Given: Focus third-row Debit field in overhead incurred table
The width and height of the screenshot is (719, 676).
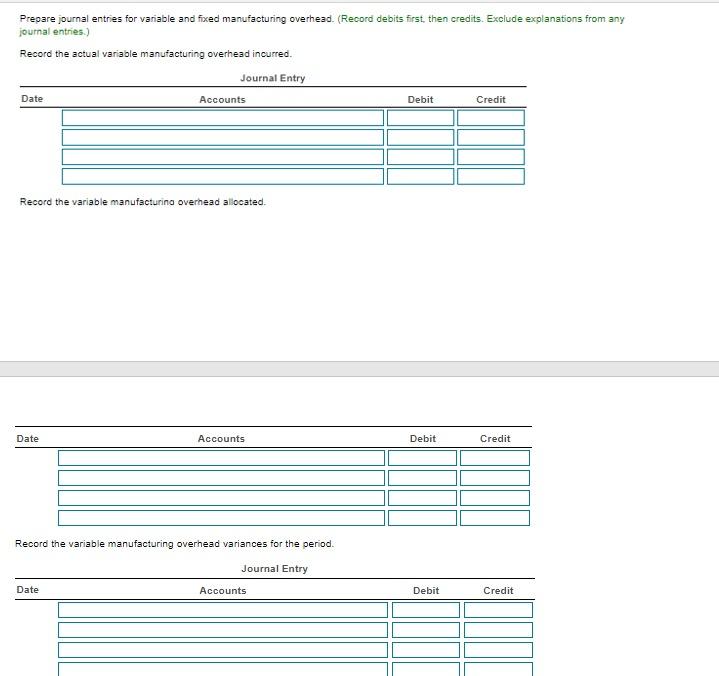Looking at the screenshot, I should pyautogui.click(x=420, y=157).
